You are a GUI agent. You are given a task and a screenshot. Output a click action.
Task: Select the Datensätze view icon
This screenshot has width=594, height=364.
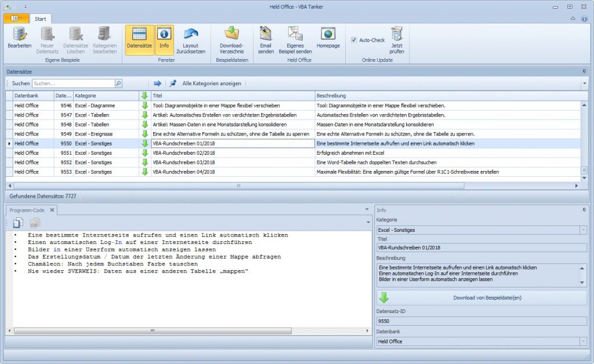coord(139,39)
